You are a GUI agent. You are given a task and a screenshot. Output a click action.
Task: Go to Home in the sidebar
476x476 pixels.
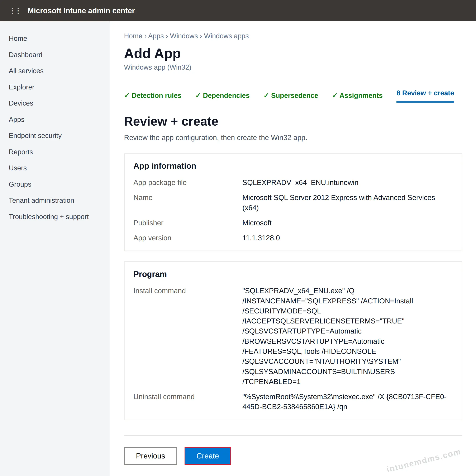18,38
